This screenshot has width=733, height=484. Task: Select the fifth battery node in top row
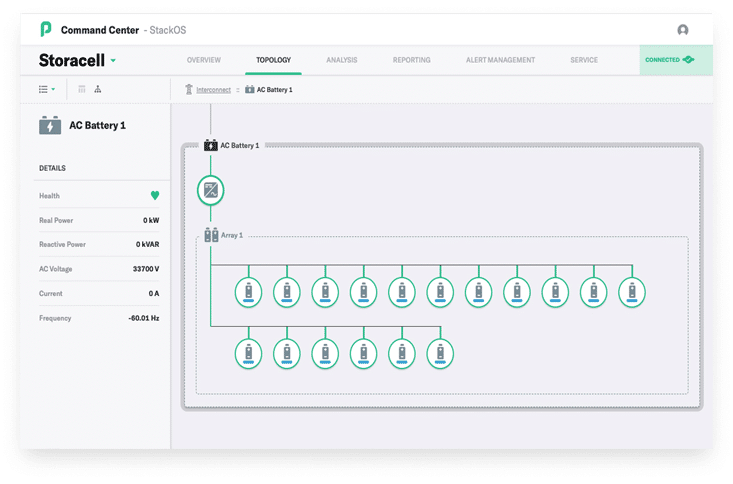point(402,292)
